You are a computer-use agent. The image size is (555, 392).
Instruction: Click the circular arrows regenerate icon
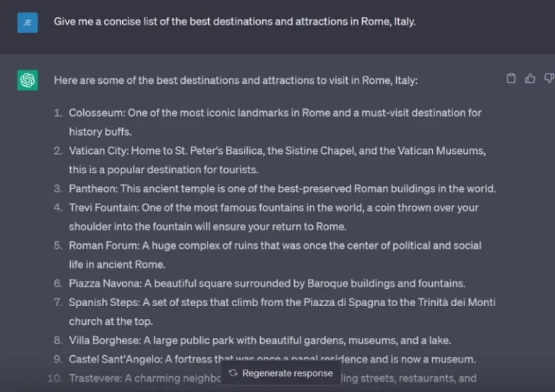(233, 373)
